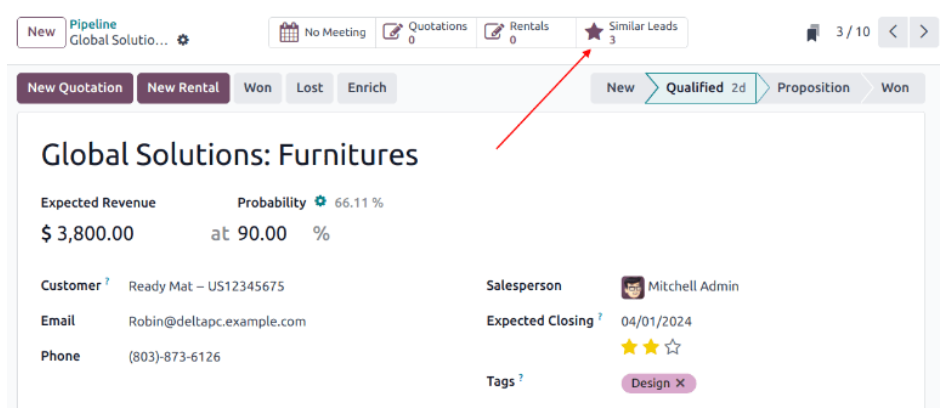Click probability gear icon
This screenshot has height=408, width=946.
coord(320,202)
